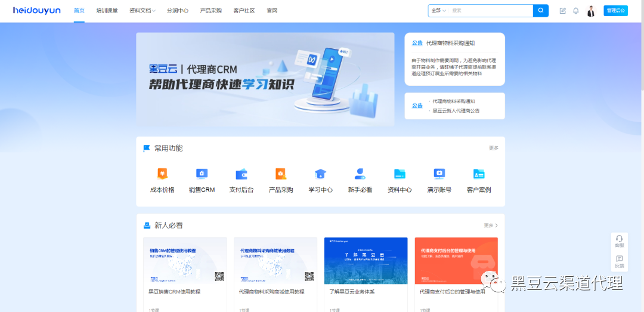Click the 管理后台 button
This screenshot has height=312, width=644.
[x=615, y=11]
